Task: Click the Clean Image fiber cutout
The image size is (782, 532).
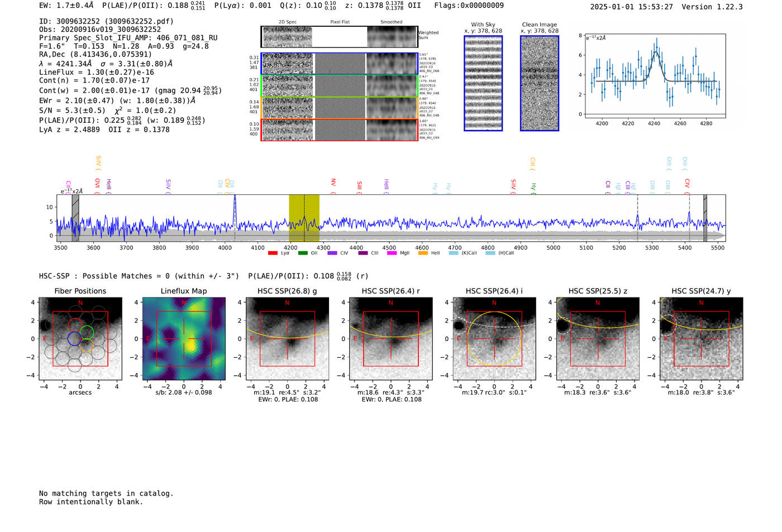Action: pyautogui.click(x=540, y=83)
